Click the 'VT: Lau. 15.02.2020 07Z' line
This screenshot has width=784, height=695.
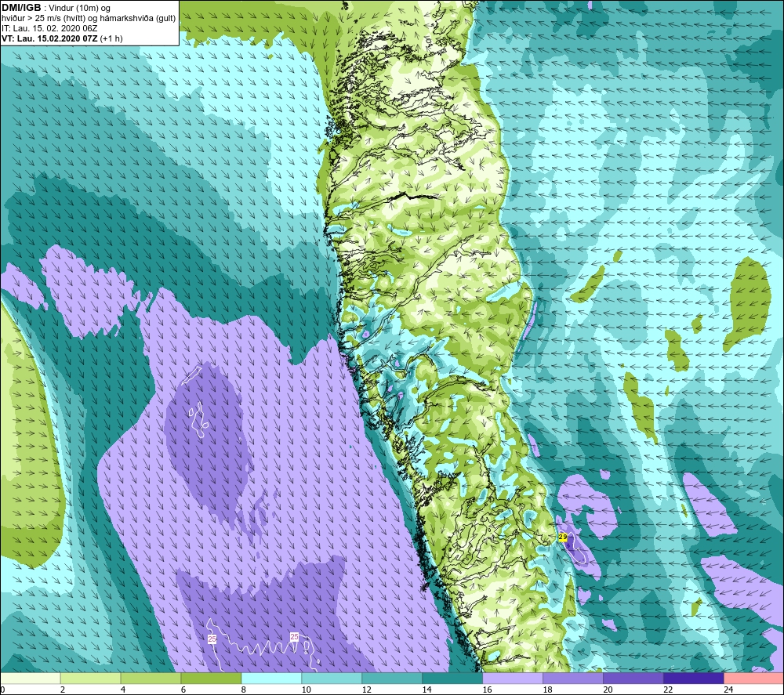coord(49,38)
